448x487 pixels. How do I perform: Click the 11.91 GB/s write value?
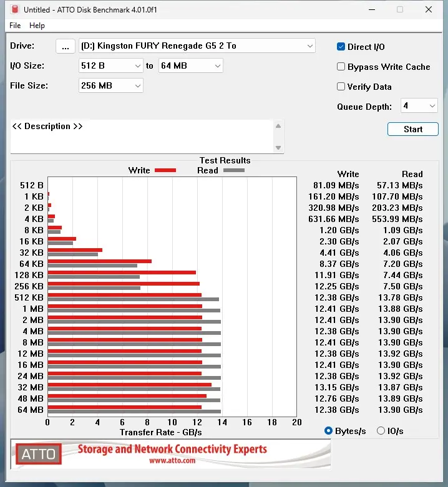(x=336, y=275)
